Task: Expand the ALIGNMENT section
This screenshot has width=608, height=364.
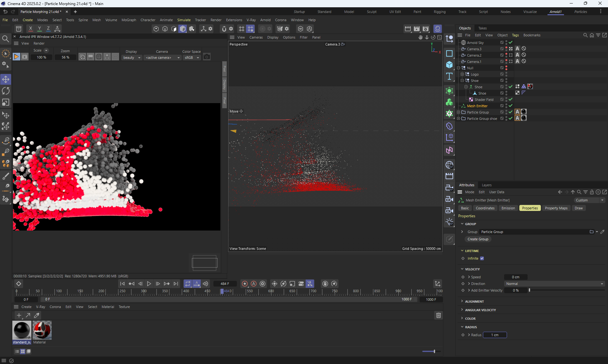Action: click(x=474, y=301)
